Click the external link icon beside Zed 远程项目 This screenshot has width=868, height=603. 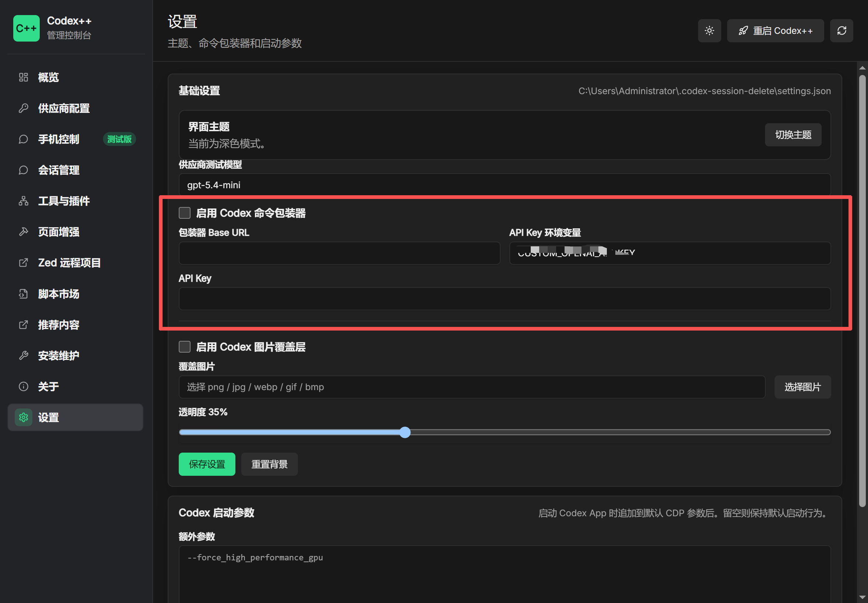pos(24,263)
